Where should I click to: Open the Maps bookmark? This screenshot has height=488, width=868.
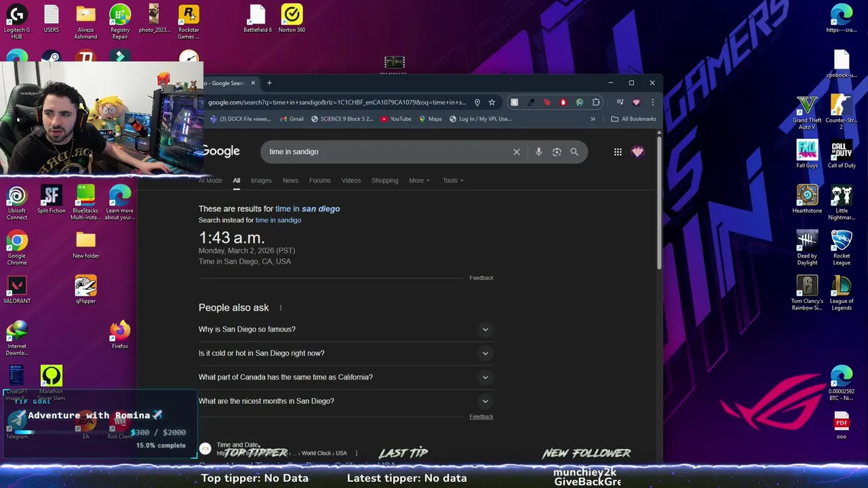pyautogui.click(x=430, y=119)
